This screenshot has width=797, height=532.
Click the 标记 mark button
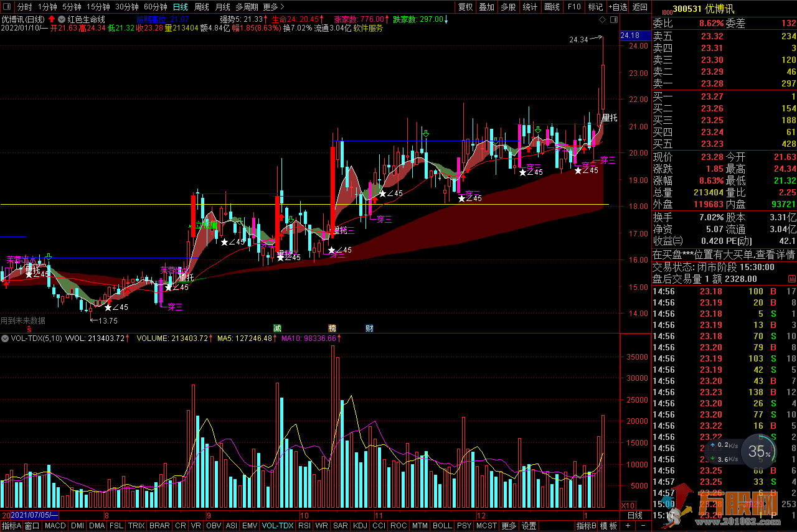pos(595,7)
